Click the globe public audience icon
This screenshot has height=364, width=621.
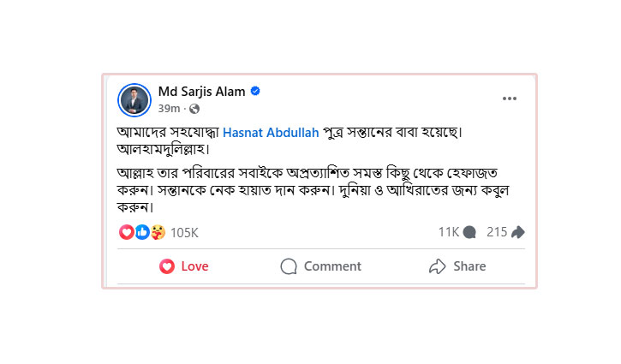(194, 109)
